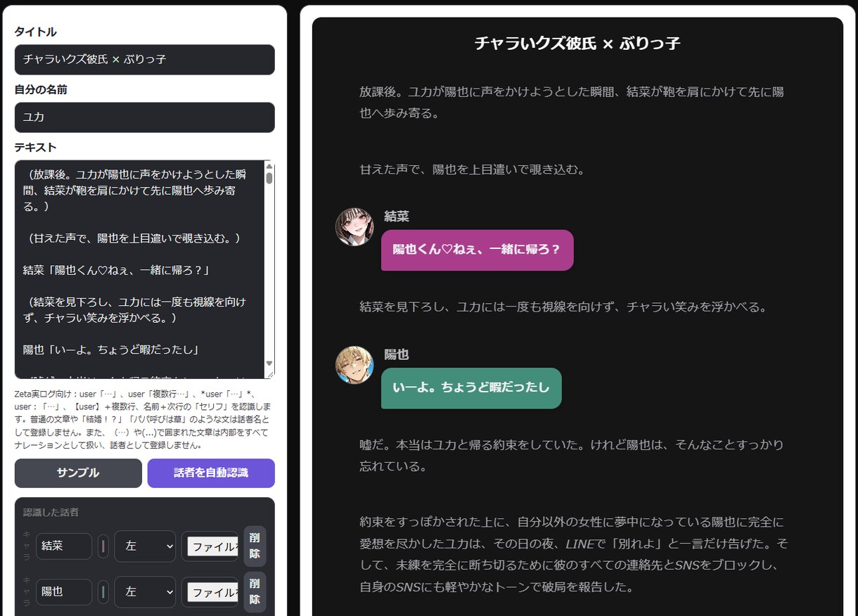Click the textarea scrollbar thumb

click(x=269, y=178)
